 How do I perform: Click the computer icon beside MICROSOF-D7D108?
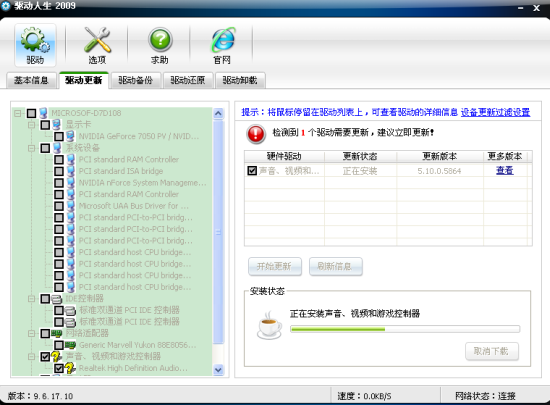coord(43,113)
